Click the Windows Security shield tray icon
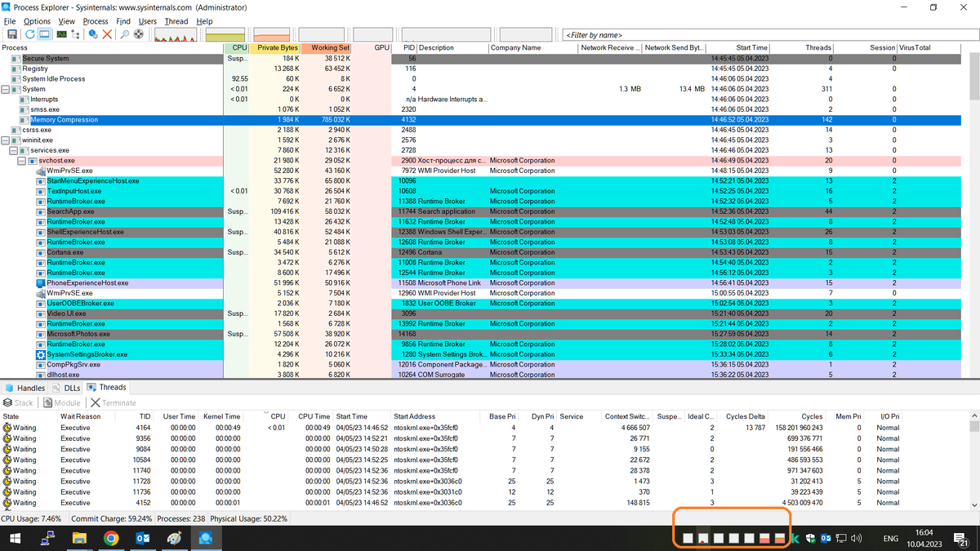 (810, 538)
